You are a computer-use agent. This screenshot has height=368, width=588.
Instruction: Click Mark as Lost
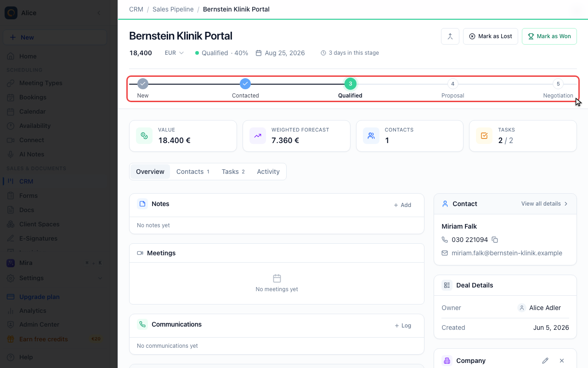pyautogui.click(x=491, y=36)
